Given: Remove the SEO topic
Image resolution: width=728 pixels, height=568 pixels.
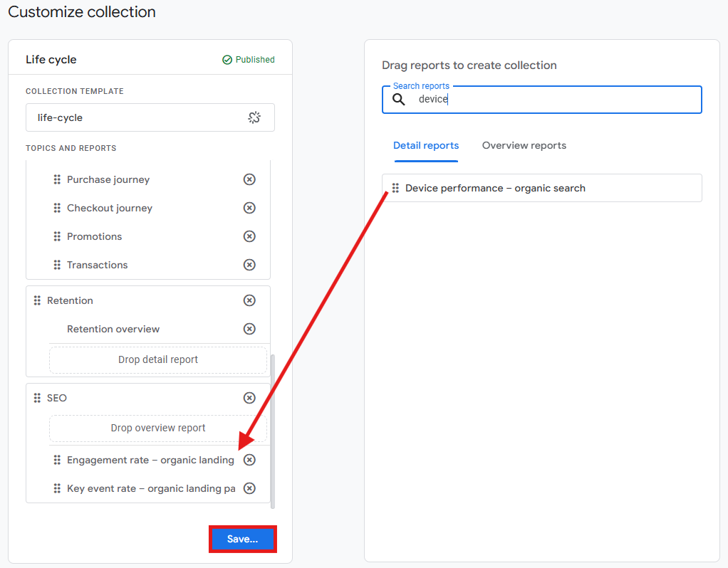Looking at the screenshot, I should point(249,398).
